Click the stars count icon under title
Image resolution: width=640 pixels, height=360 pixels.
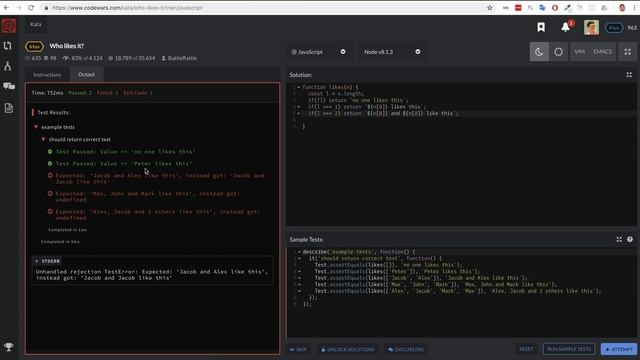click(x=28, y=58)
